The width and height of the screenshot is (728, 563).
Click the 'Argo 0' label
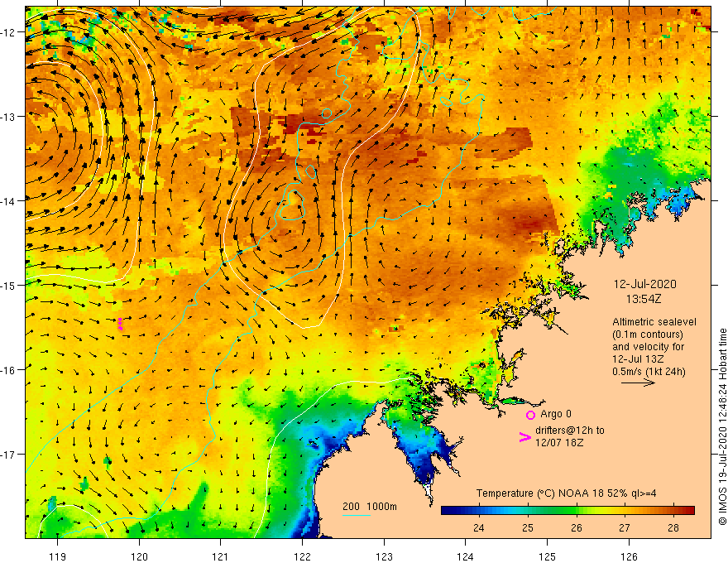pyautogui.click(x=556, y=414)
